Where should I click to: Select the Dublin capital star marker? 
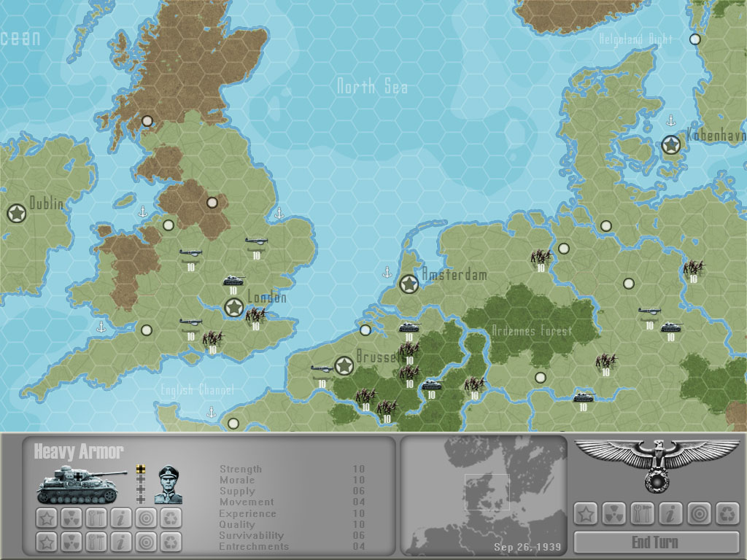(16, 214)
